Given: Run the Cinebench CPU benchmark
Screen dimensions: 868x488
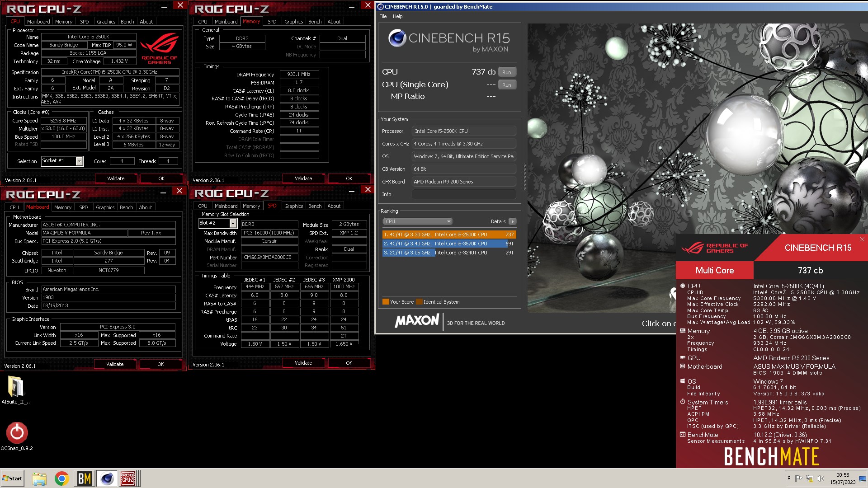Looking at the screenshot, I should pyautogui.click(x=507, y=72).
